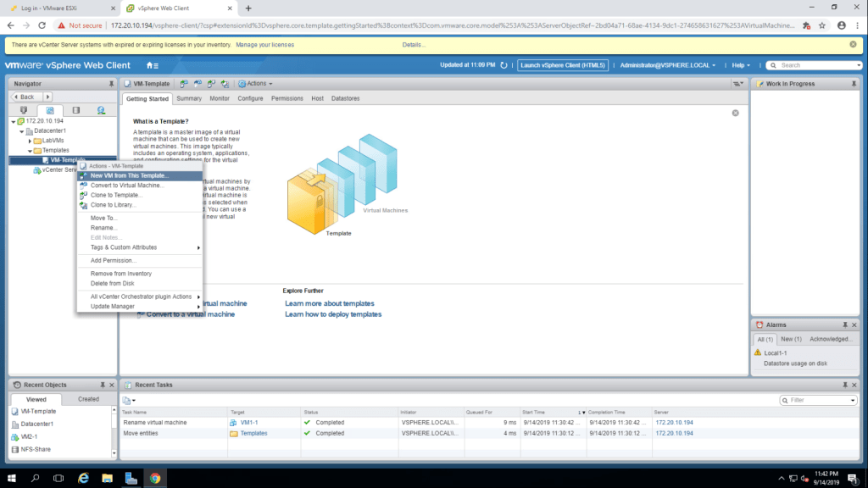868x488 pixels.
Task: Switch Navigator to Hosts and Clusters view
Action: click(24, 110)
